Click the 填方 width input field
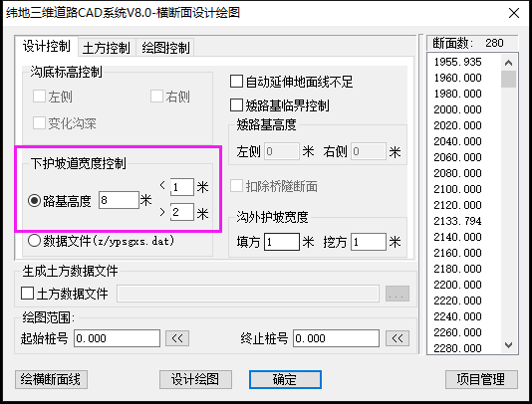The width and height of the screenshot is (532, 404). 282,242
